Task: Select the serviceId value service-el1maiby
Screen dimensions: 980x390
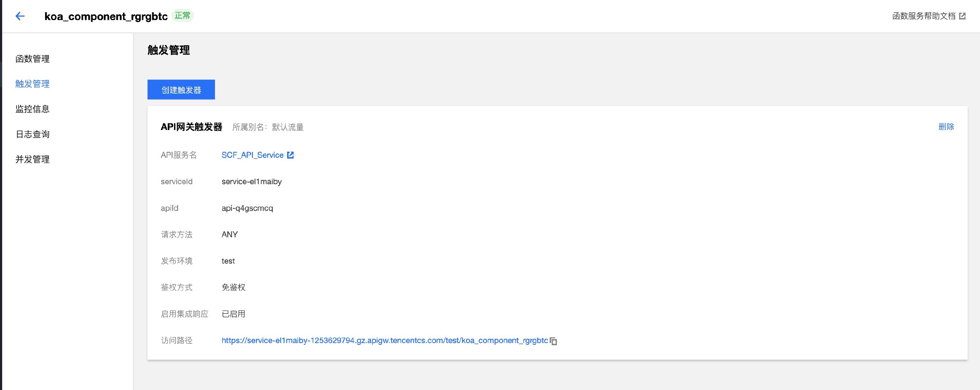Action: [251, 182]
